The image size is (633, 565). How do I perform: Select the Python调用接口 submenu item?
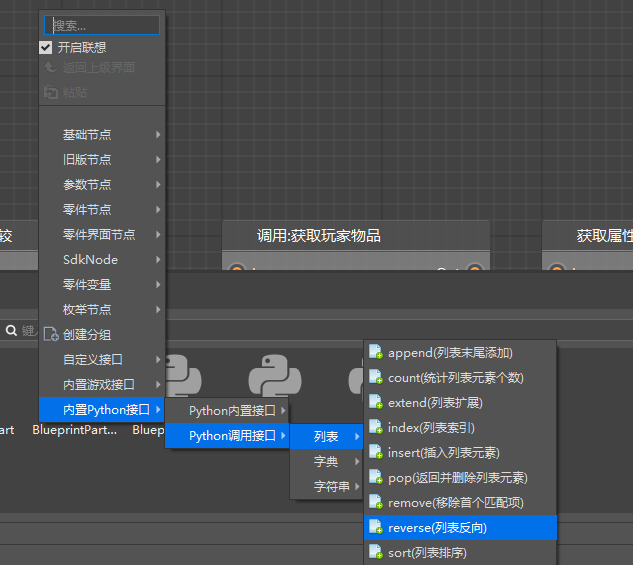[227, 436]
